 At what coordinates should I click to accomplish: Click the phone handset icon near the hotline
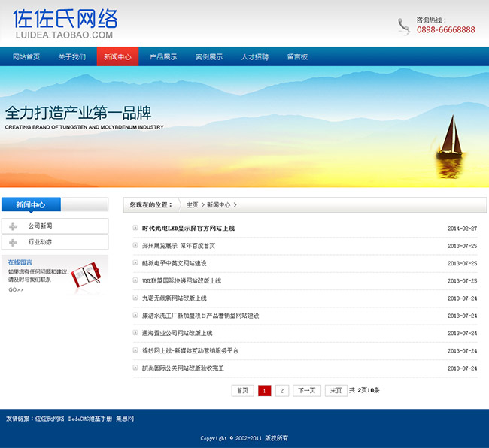(x=403, y=26)
